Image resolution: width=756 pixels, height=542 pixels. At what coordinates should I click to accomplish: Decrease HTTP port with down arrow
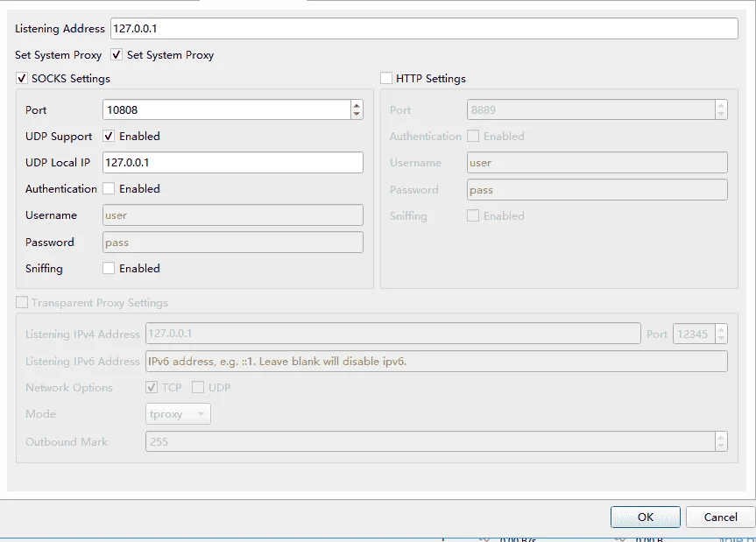pyautogui.click(x=721, y=114)
